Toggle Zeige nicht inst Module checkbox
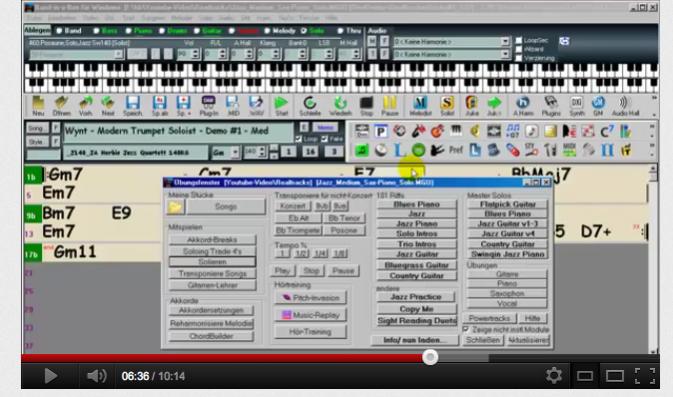The width and height of the screenshot is (673, 397). (466, 329)
